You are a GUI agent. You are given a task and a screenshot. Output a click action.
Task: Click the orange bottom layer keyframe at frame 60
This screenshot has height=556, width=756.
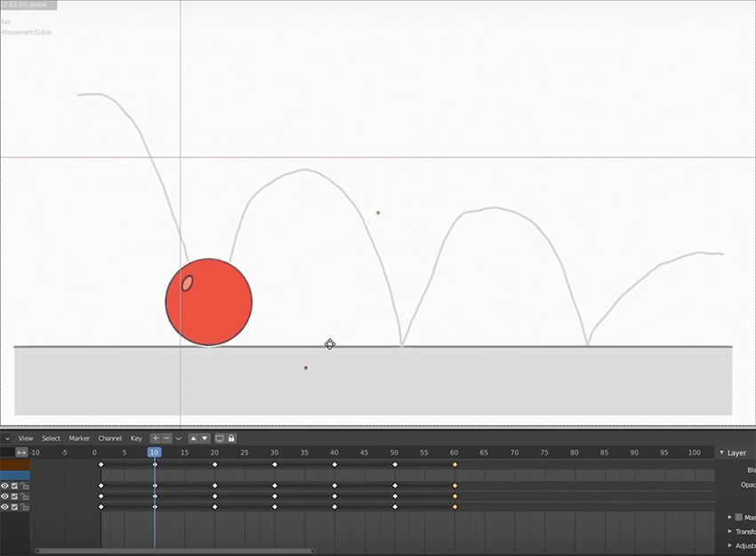click(454, 507)
